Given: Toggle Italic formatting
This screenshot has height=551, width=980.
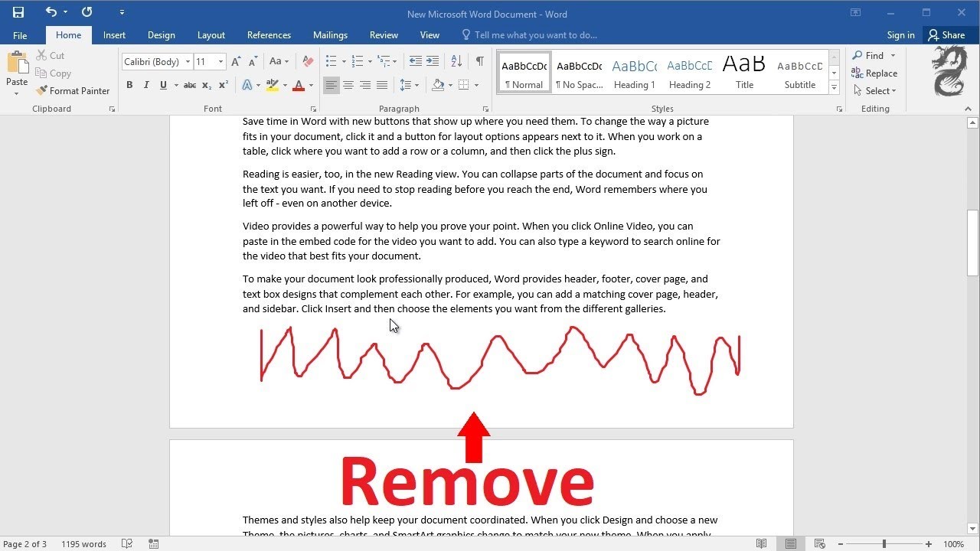Looking at the screenshot, I should tap(146, 85).
